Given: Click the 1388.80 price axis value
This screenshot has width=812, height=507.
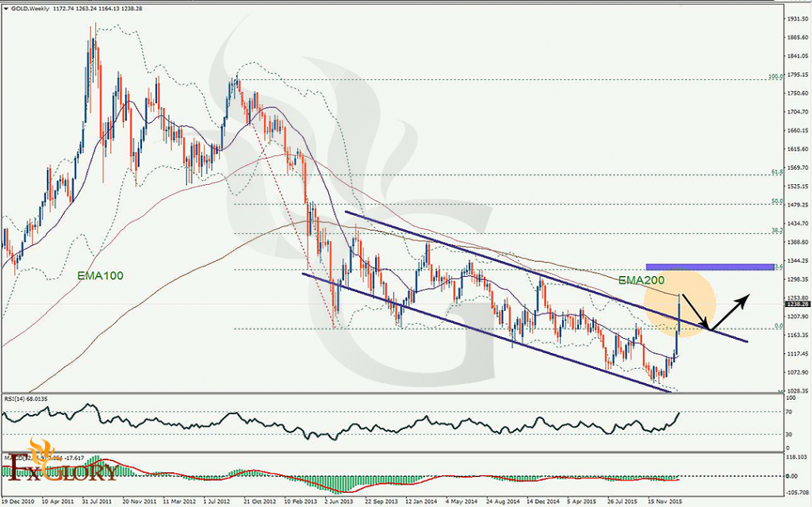Looking at the screenshot, I should (x=798, y=242).
